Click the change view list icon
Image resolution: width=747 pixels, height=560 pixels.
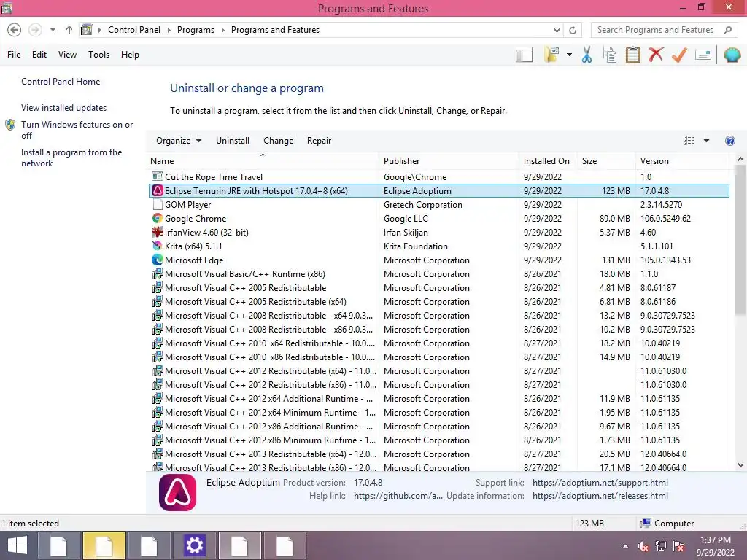pos(689,141)
